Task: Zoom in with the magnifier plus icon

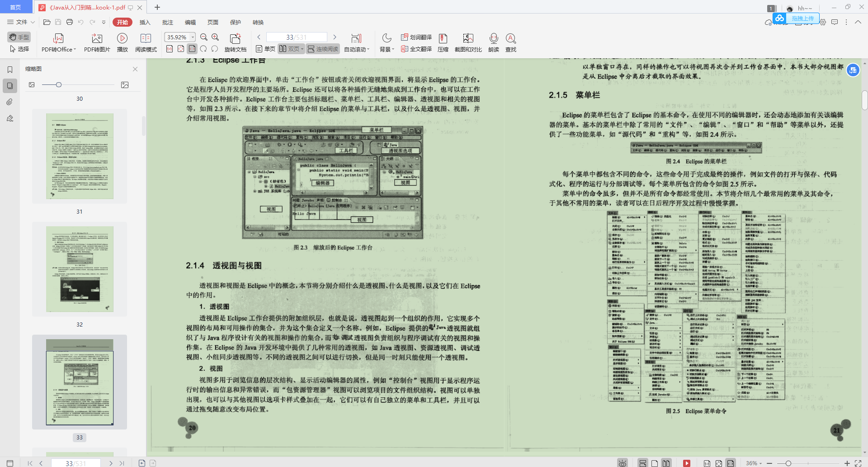Action: pos(215,37)
